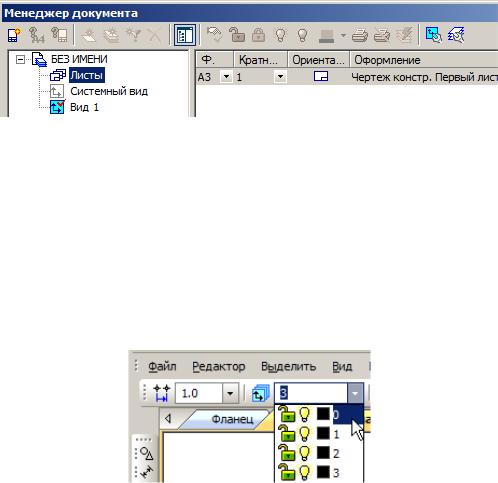The height and width of the screenshot is (483, 498).
Task: Open the Вид menu
Action: (342, 366)
